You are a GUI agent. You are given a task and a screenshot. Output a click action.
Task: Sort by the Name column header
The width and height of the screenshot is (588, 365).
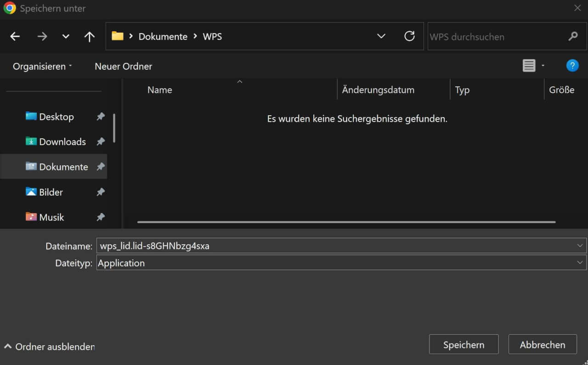tap(159, 90)
